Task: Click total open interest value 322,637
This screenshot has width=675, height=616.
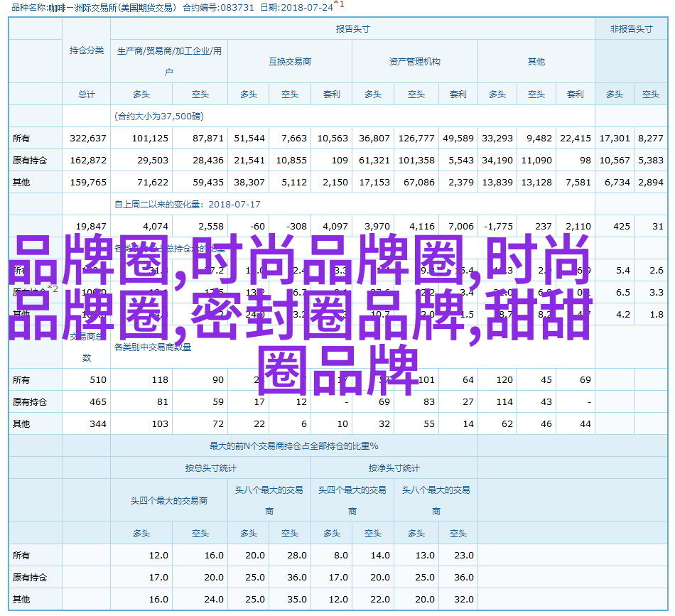Action: pos(89,139)
